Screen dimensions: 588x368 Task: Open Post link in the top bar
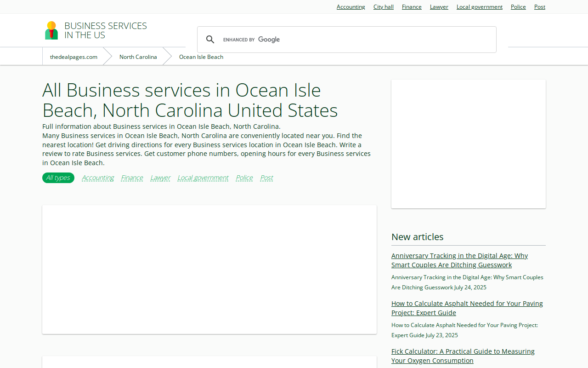click(x=540, y=7)
